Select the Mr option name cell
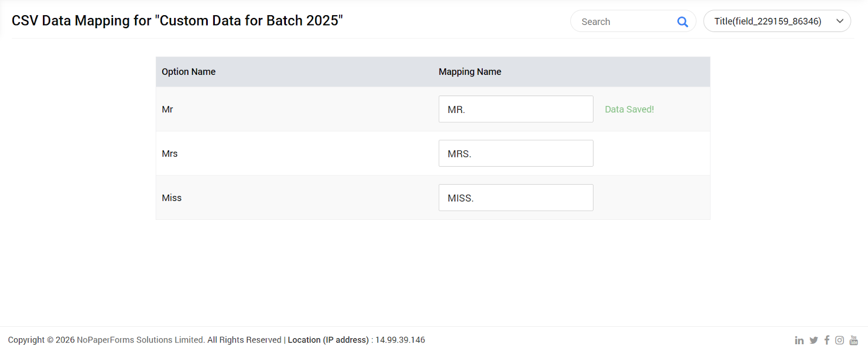Image resolution: width=868 pixels, height=348 pixels. pos(168,110)
